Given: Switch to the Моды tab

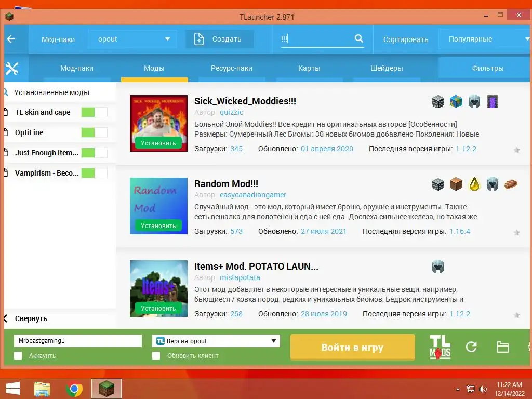Looking at the screenshot, I should (154, 68).
